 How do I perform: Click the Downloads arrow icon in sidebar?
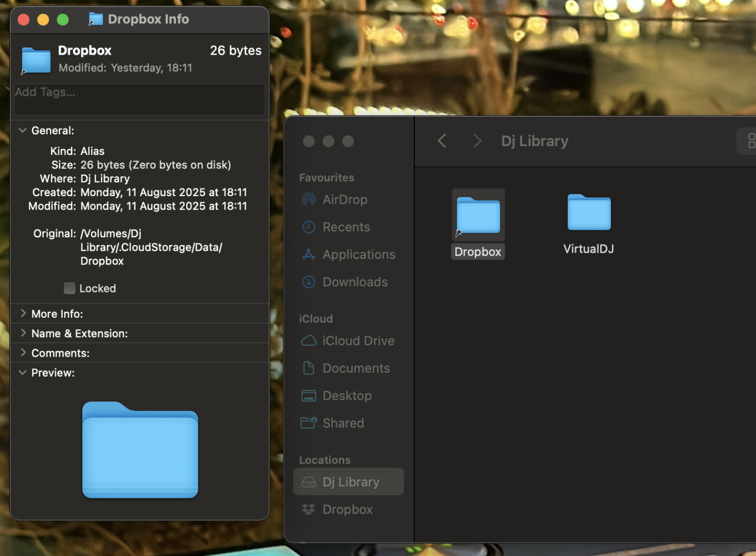pos(309,282)
